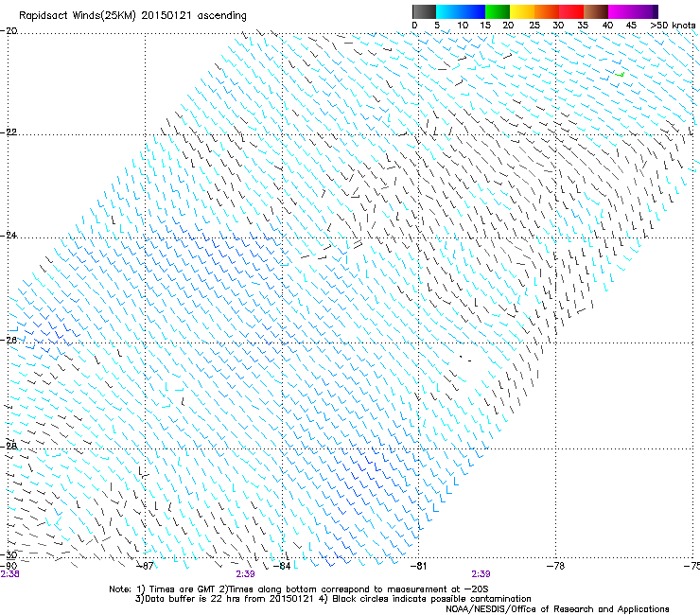
Task: Click the '-24' latitude axis label
Action: coord(9,236)
